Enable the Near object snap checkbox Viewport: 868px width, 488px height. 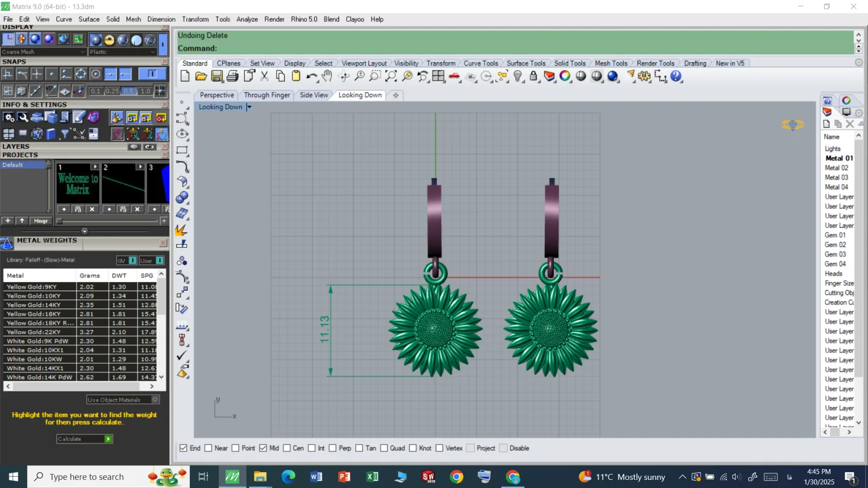208,448
